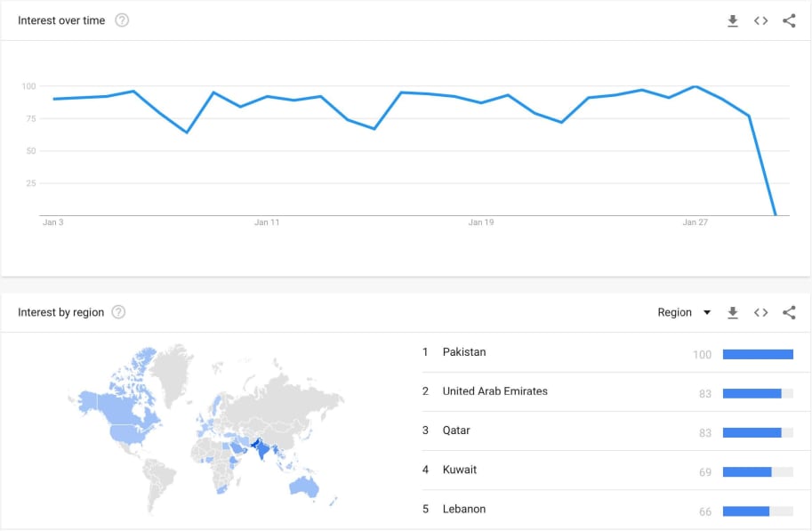Download the Interest over time data
The width and height of the screenshot is (812, 531).
[x=732, y=20]
